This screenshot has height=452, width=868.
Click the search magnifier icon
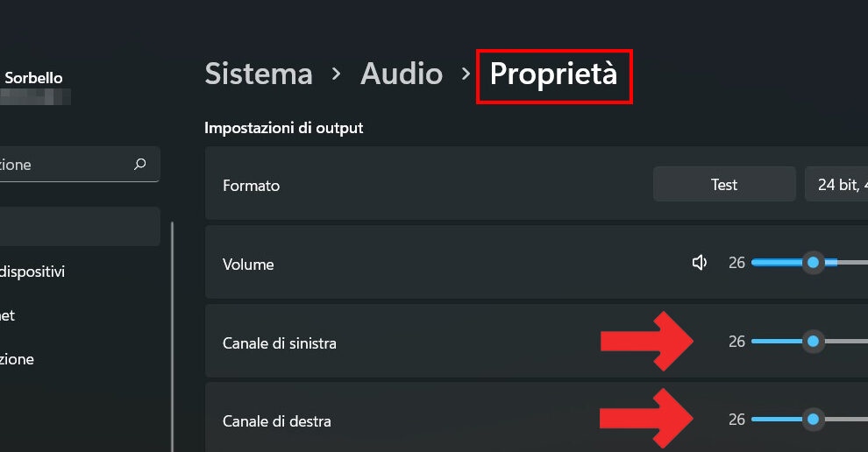click(x=139, y=164)
